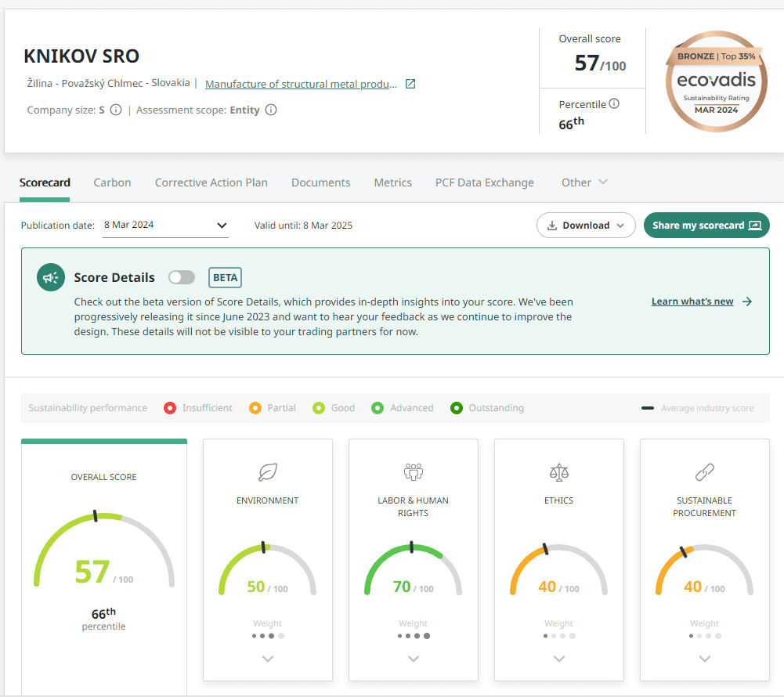The height and width of the screenshot is (697, 784).
Task: Click the Good light-green legend marker
Action: [x=319, y=408]
